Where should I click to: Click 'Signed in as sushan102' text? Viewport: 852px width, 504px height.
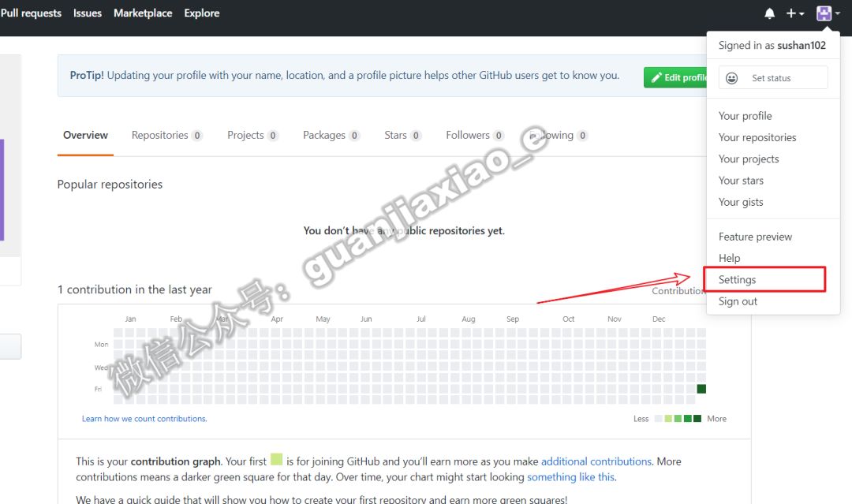point(772,46)
